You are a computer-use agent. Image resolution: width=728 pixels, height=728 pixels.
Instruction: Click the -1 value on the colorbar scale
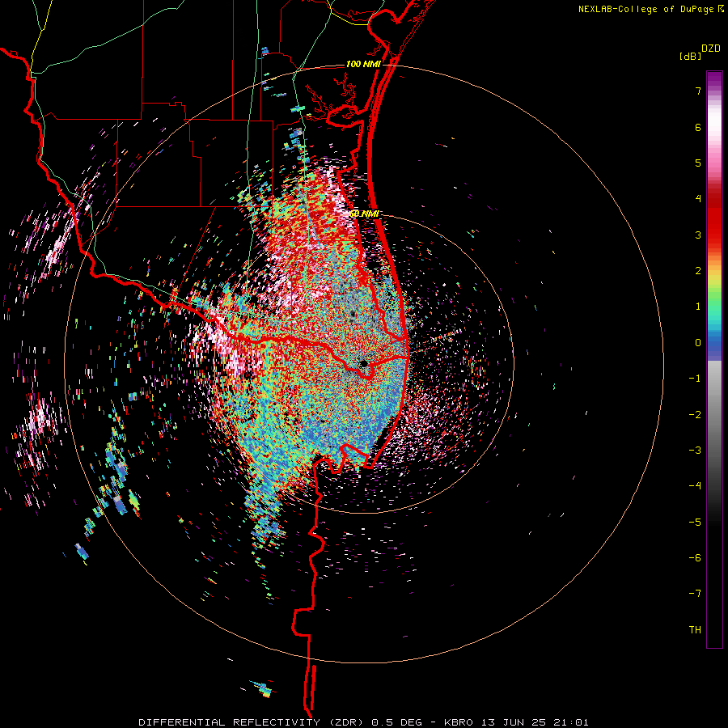[695, 379]
